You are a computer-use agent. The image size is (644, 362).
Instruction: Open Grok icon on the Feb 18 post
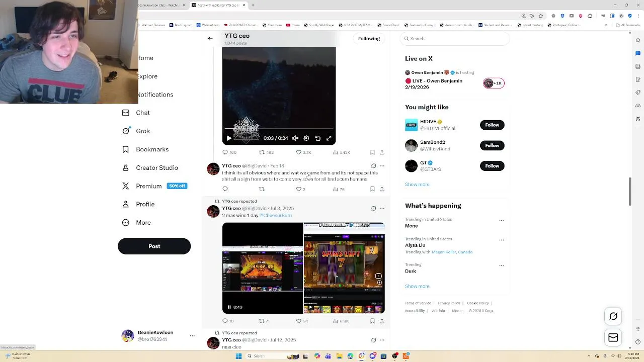coord(373,166)
